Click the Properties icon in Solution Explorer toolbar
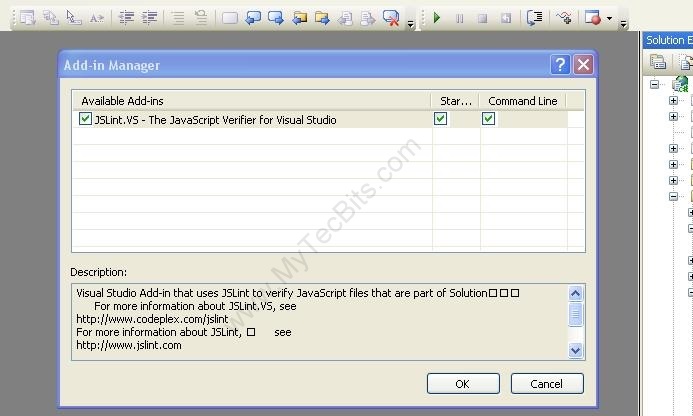The image size is (693, 416). 658,62
